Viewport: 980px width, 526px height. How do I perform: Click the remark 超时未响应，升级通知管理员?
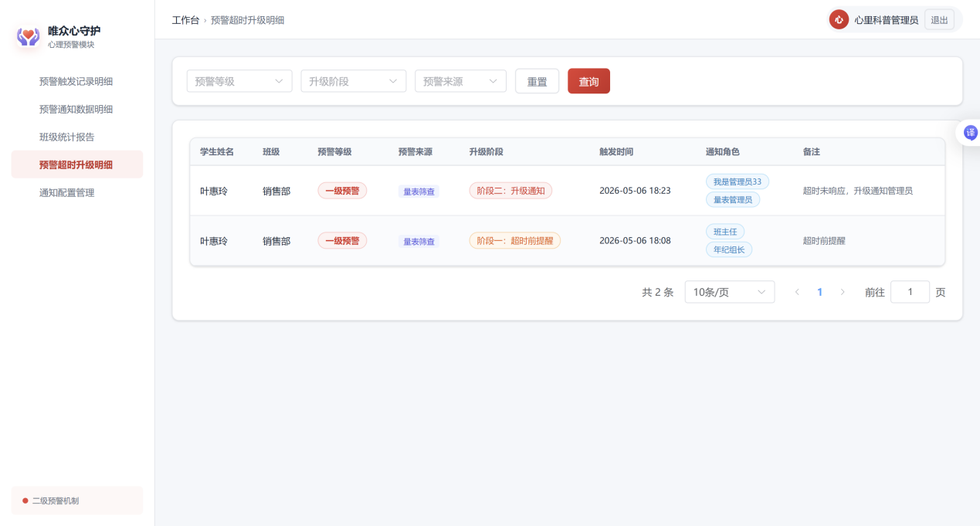(x=858, y=191)
